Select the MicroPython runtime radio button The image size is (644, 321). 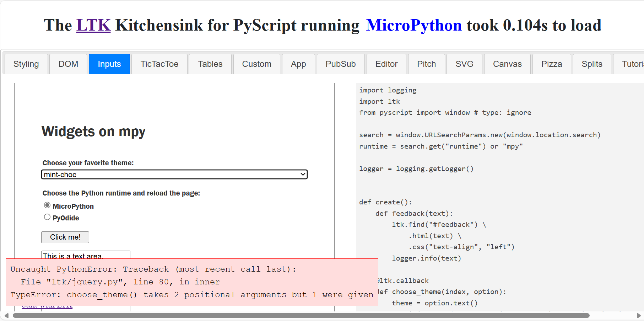point(47,205)
